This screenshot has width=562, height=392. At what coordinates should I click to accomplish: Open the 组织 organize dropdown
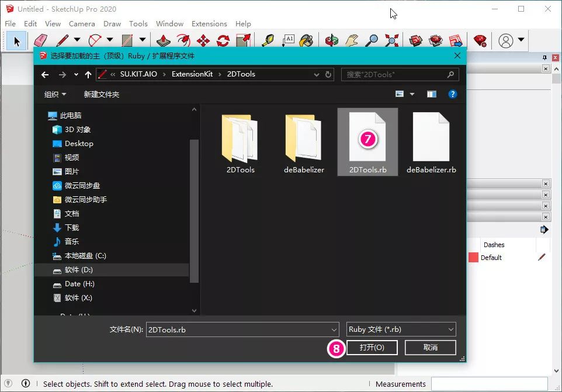pos(55,94)
